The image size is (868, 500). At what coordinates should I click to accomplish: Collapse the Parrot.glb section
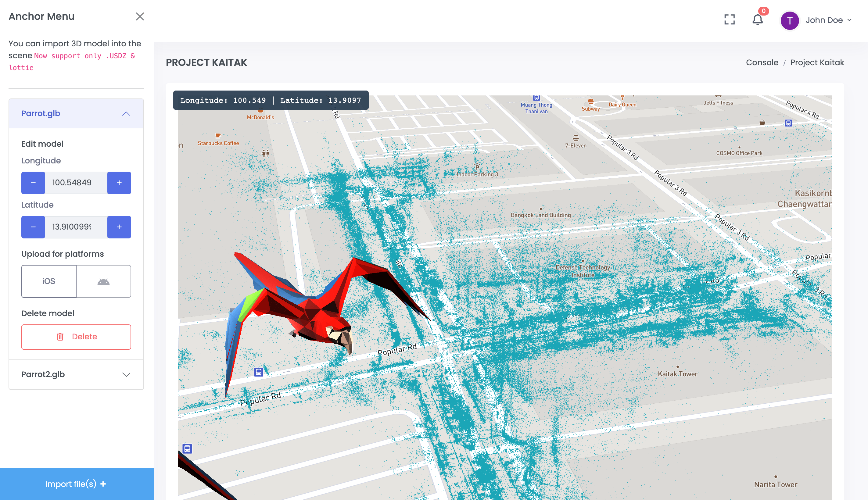tap(126, 114)
